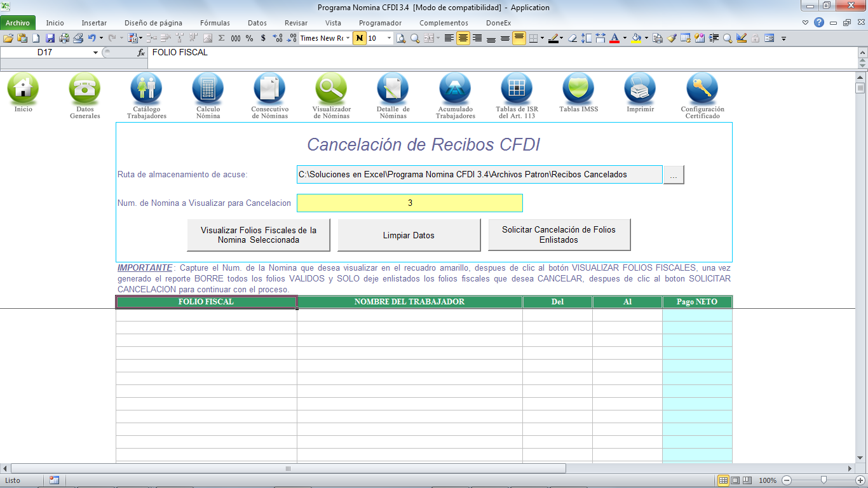
Task: Open Visualizador de Nóminas magnifier icon
Action: point(331,89)
